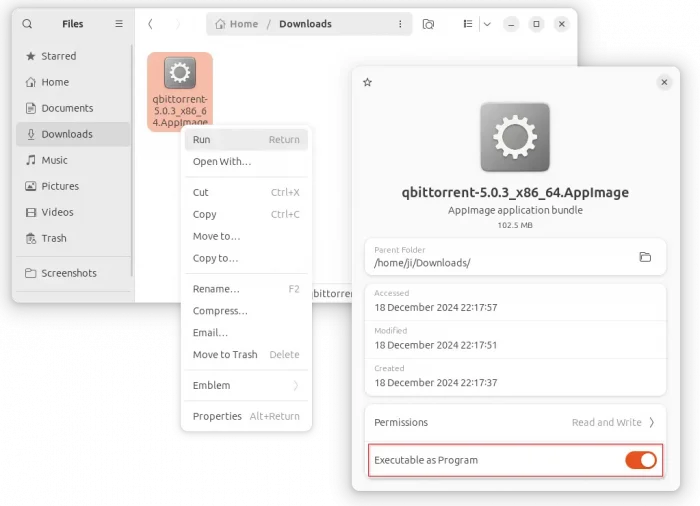Open Screenshots bookmark in the sidebar
This screenshot has height=506, width=700.
coord(73,273)
